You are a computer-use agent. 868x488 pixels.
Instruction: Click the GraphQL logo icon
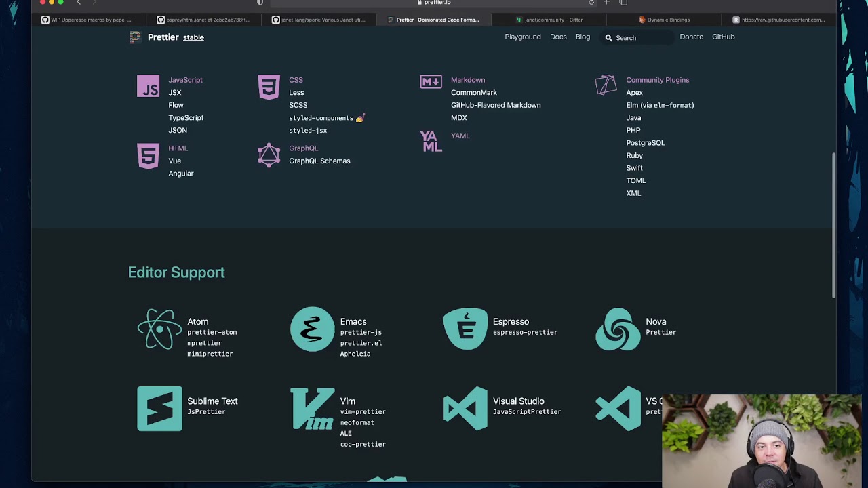coord(269,155)
